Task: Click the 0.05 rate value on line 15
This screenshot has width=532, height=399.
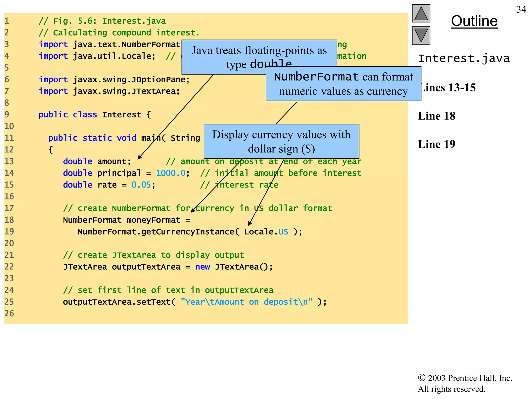Action: pos(141,185)
